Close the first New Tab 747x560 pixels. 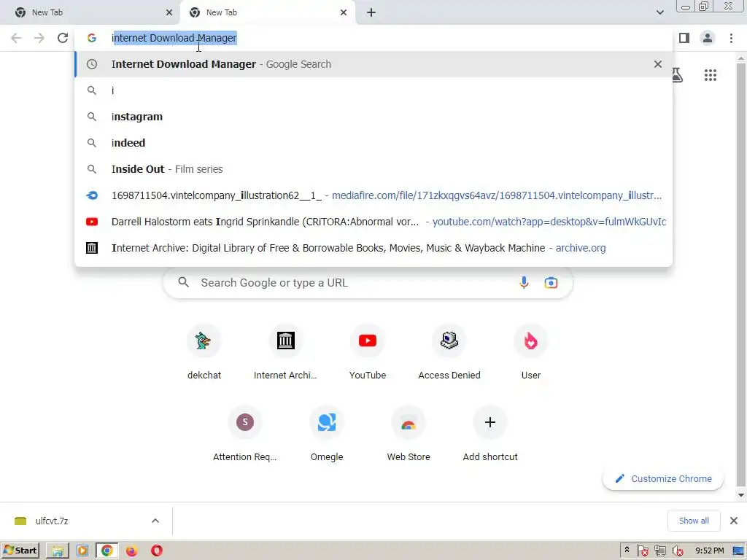169,12
